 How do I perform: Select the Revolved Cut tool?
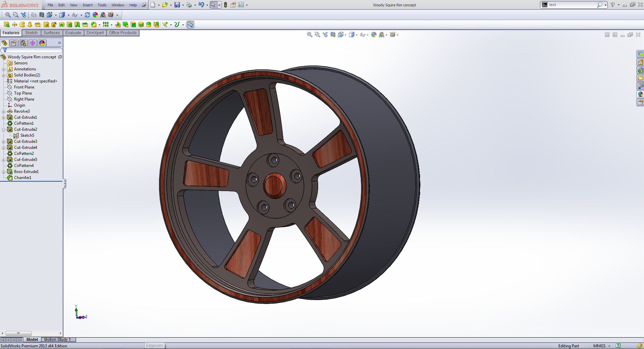[x=62, y=24]
